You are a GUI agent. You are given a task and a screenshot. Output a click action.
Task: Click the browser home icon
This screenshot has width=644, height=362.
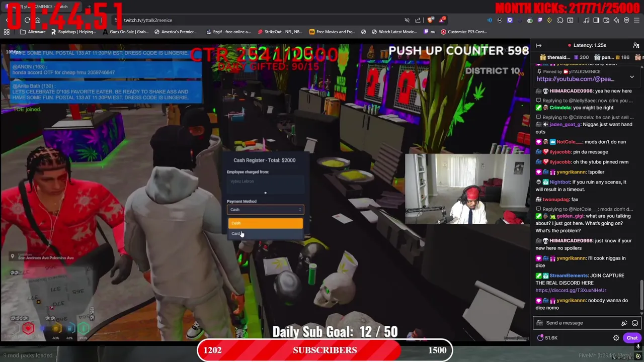click(x=38, y=20)
